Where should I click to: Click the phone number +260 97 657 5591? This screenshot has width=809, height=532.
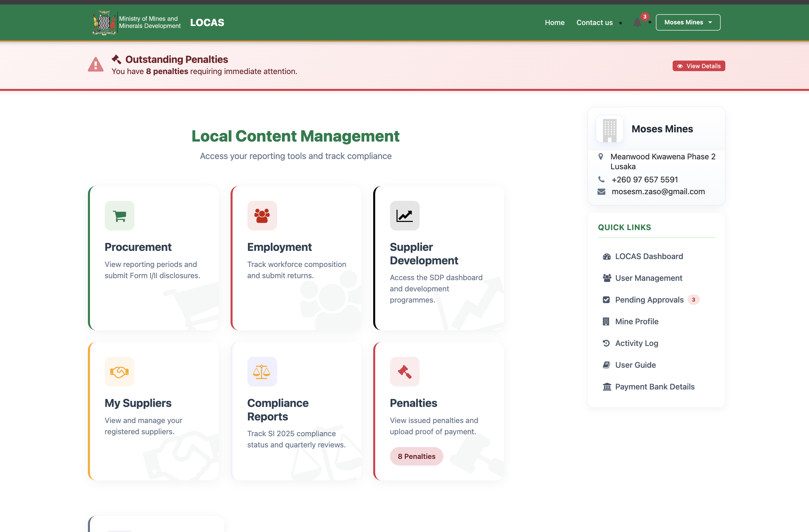point(645,179)
